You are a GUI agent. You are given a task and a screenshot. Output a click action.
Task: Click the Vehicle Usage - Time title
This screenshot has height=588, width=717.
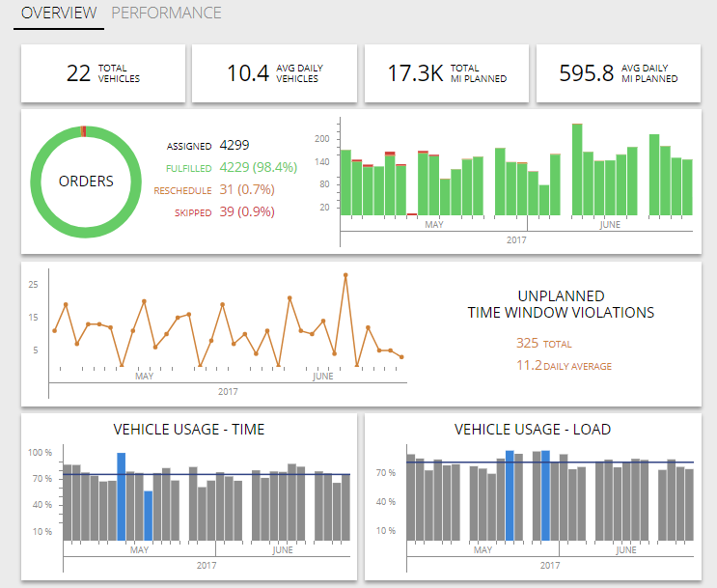tap(189, 430)
